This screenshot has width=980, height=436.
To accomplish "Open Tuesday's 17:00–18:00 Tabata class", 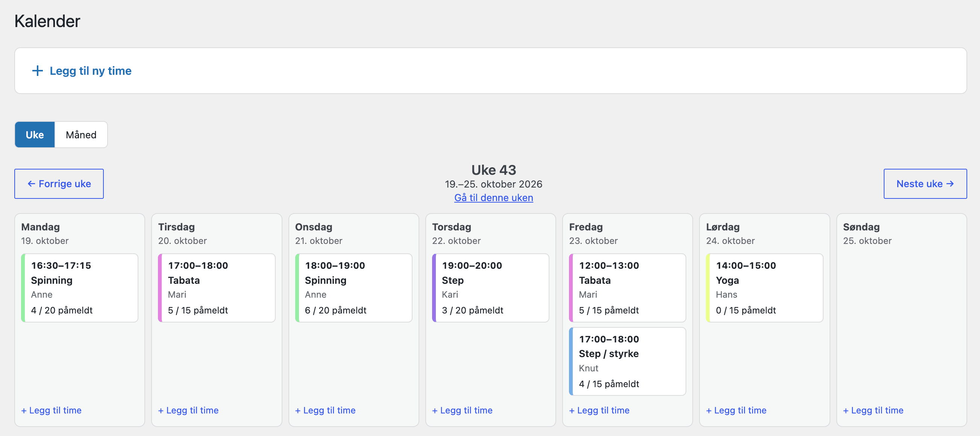I will pos(217,288).
